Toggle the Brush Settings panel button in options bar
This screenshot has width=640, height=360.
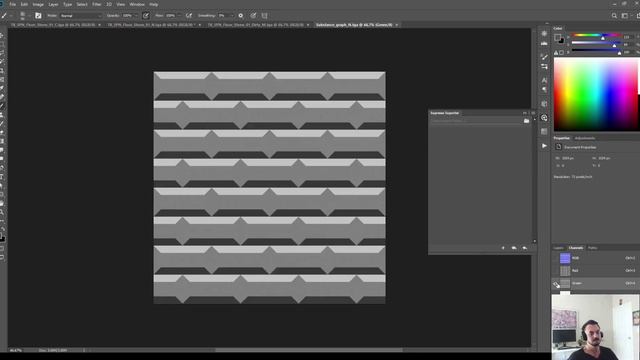tap(38, 16)
